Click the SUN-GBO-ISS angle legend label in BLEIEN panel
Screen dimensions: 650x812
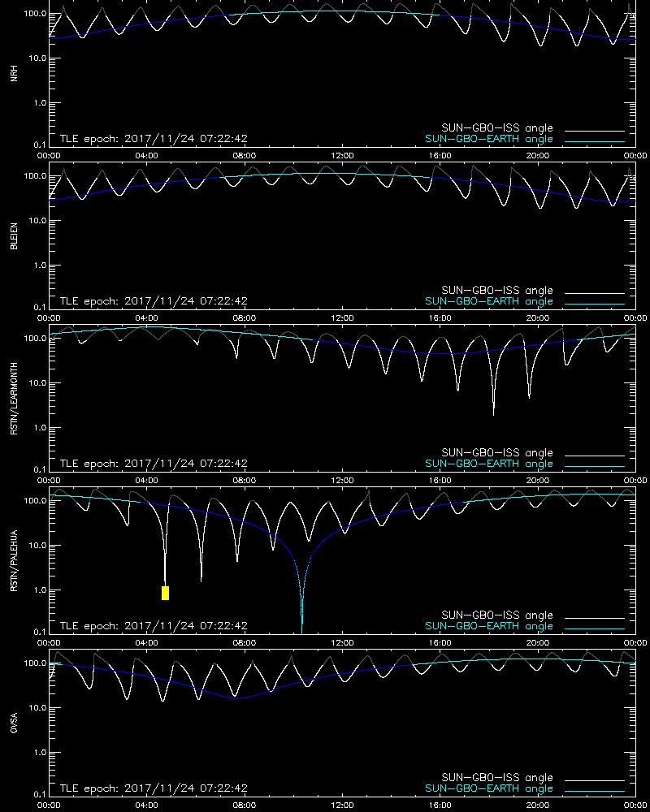click(497, 290)
